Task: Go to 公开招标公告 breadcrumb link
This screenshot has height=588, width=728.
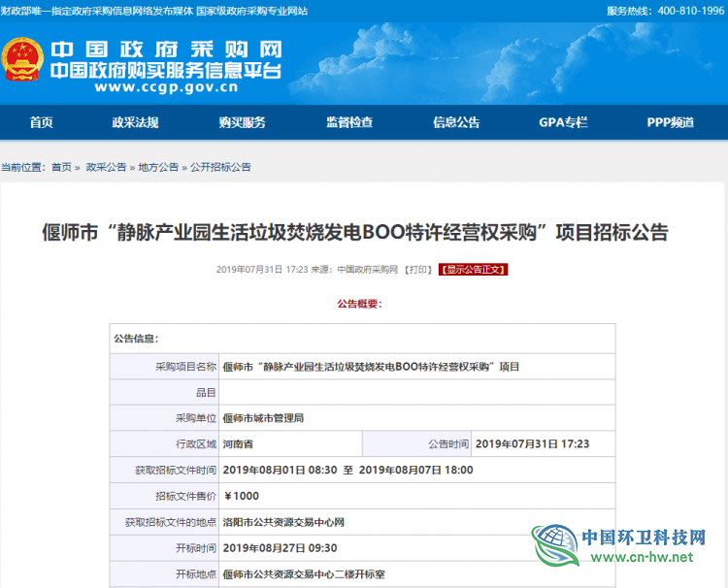Action: (x=220, y=167)
